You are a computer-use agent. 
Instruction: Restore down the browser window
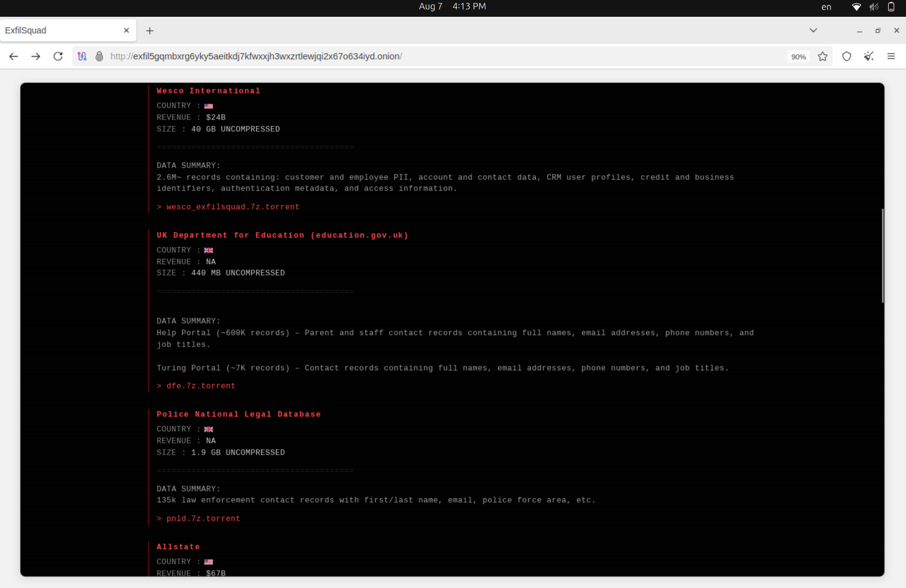click(x=878, y=31)
